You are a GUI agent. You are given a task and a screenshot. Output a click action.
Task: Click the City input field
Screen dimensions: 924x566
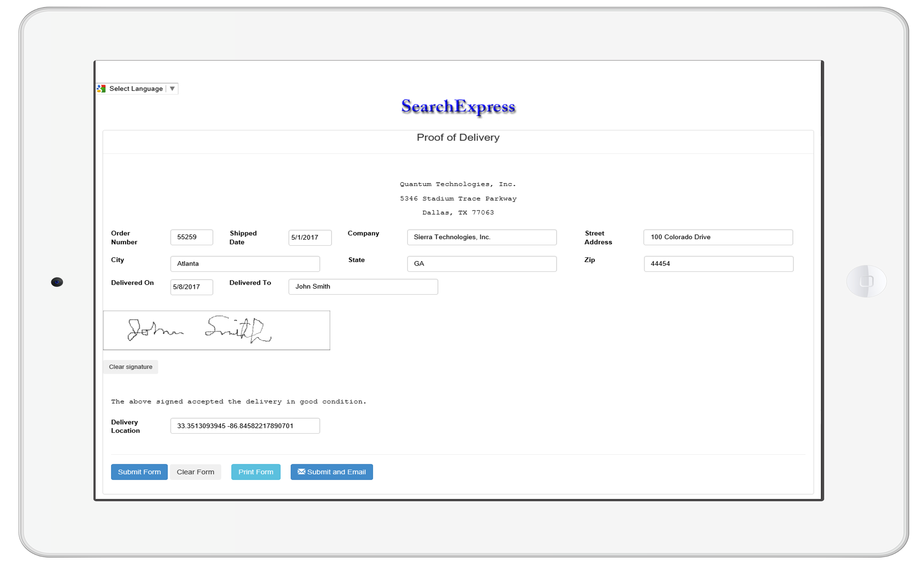245,264
